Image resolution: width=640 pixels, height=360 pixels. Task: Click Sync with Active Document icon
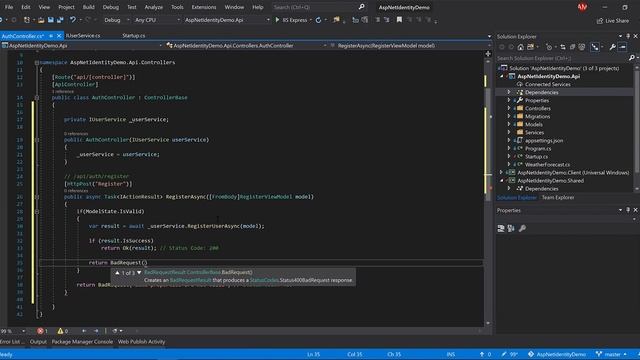coord(563,47)
